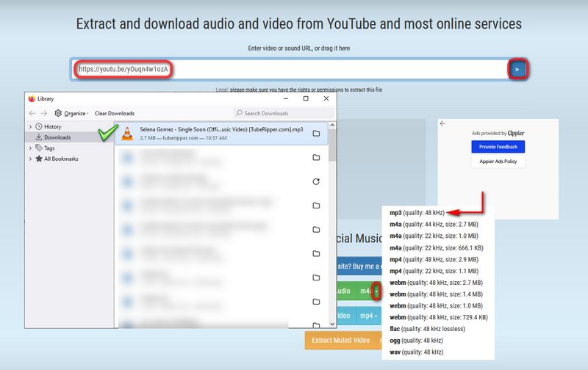Select Downloads in the Library sidebar

57,137
